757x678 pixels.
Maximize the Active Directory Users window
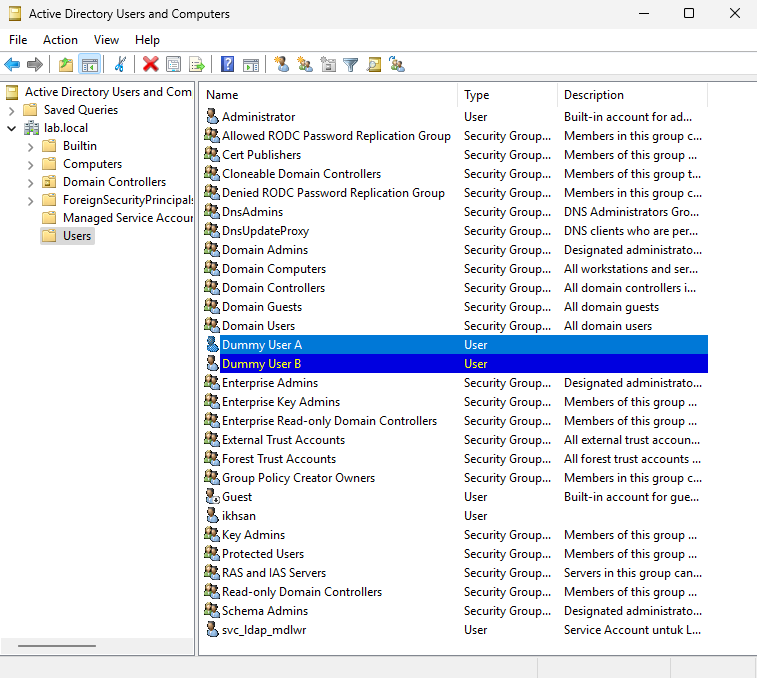689,14
